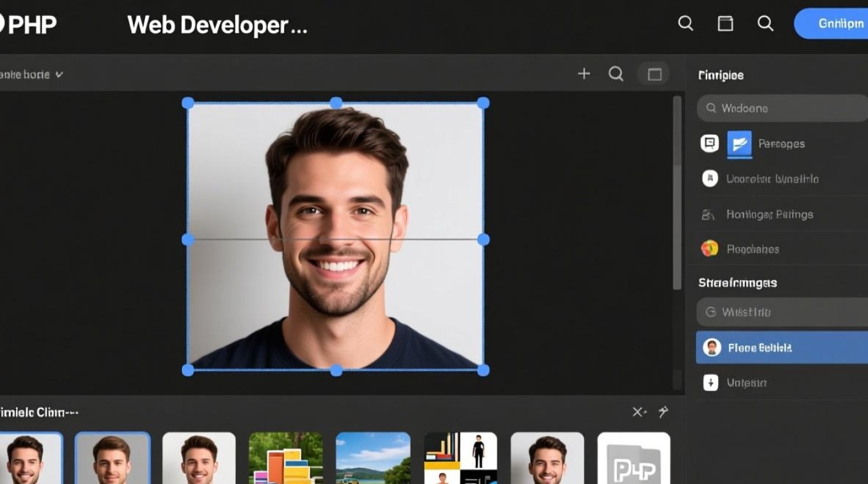Select the lake landscape thumbnail
This screenshot has width=868, height=484.
coord(373,458)
